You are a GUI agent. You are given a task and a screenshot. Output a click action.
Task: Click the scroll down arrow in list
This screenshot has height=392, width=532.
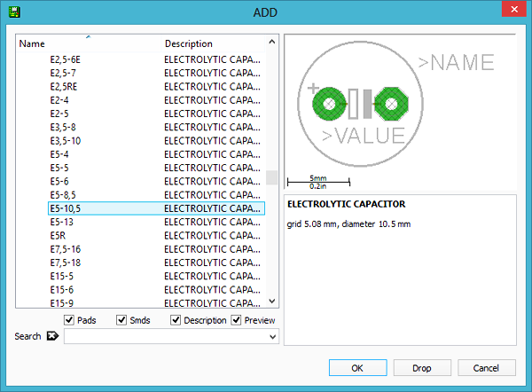pos(272,301)
